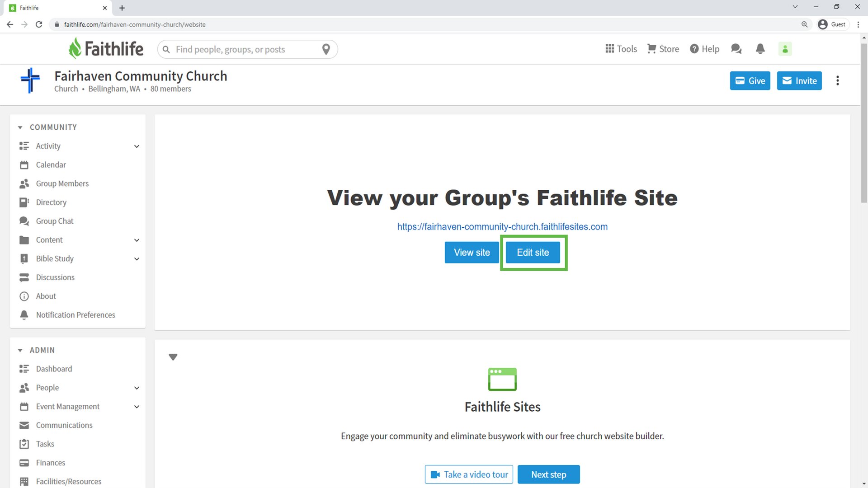Click the Discussions icon
Image resolution: width=868 pixels, height=488 pixels.
click(x=24, y=277)
